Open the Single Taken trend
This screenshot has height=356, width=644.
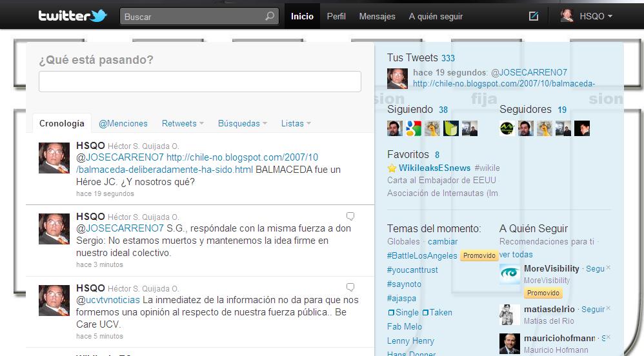419,313
